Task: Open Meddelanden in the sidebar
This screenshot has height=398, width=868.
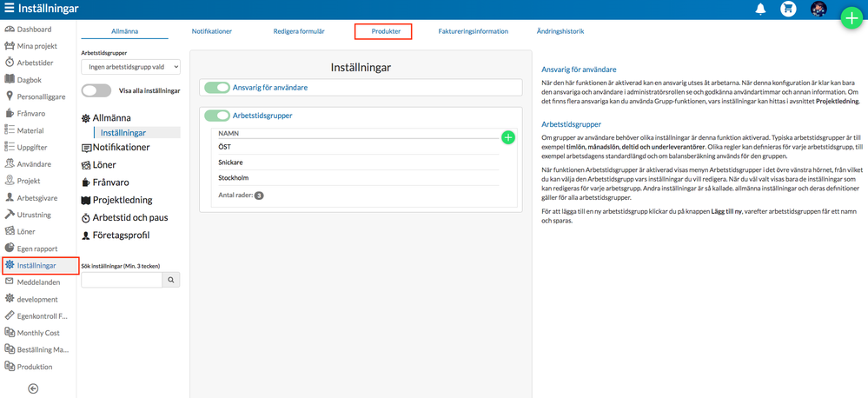Action: coord(38,282)
